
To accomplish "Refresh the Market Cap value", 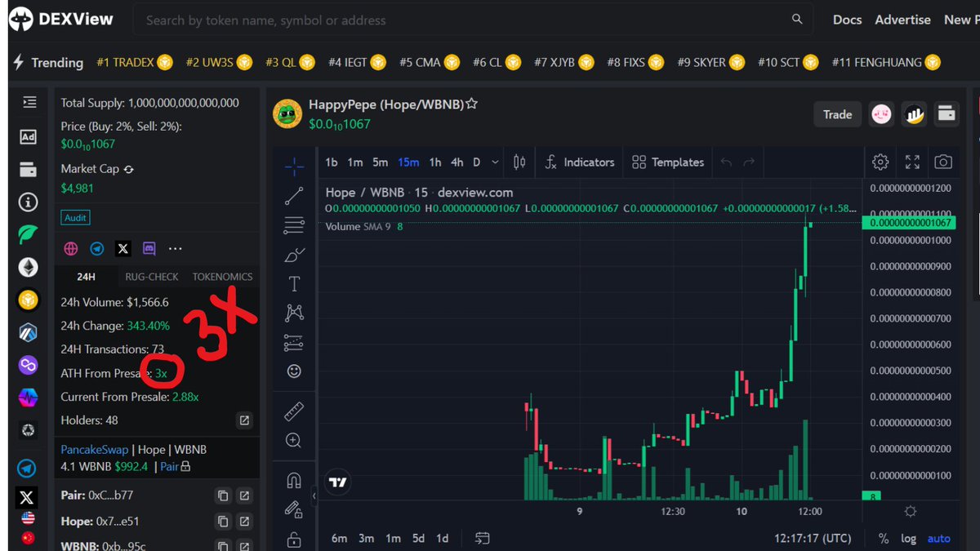I will pos(128,169).
